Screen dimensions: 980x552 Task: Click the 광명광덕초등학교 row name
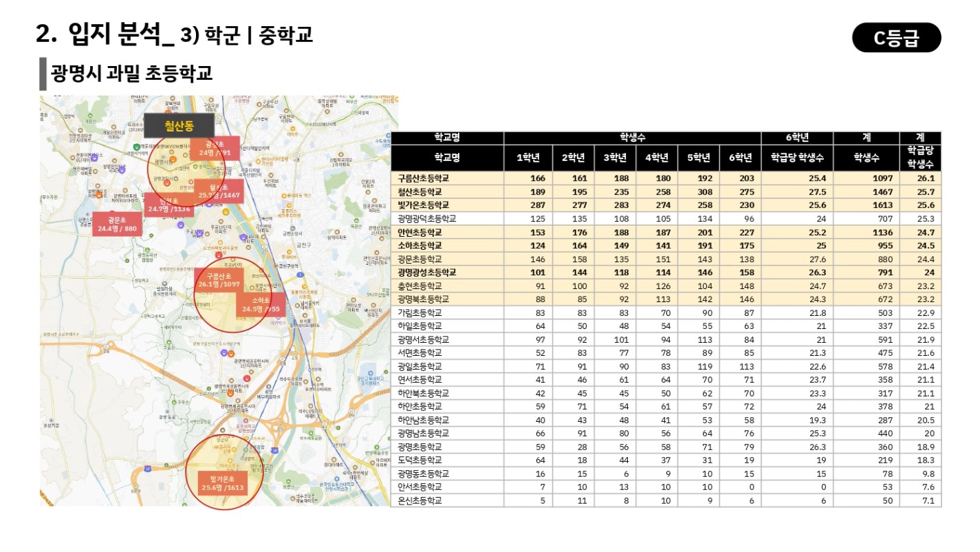pyautogui.click(x=427, y=219)
